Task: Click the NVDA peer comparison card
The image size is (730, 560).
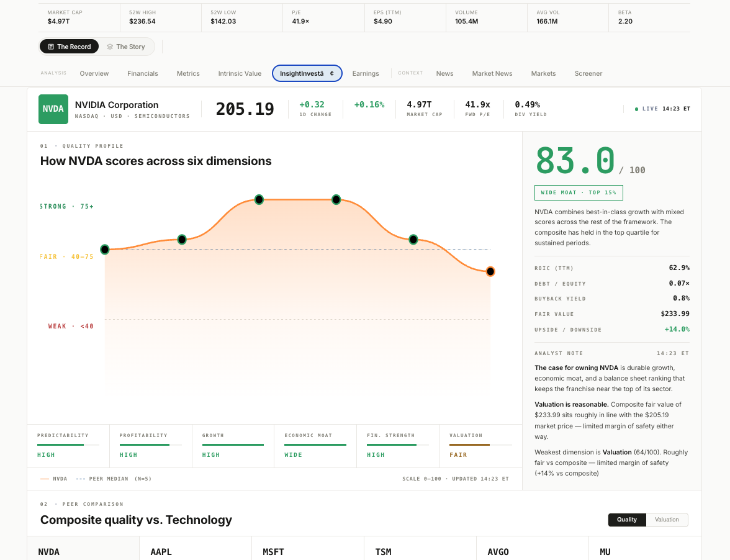Action: pyautogui.click(x=83, y=548)
